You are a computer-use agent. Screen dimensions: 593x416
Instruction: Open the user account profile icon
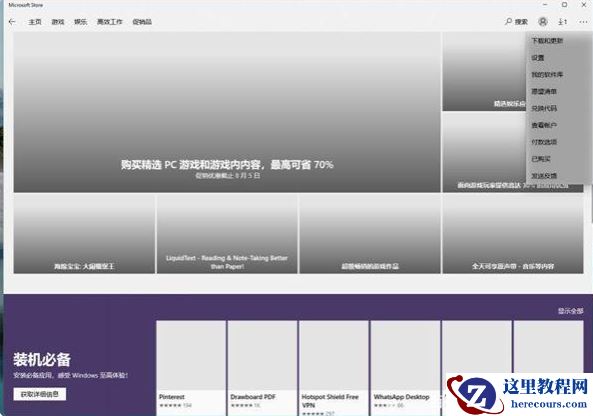(x=543, y=22)
